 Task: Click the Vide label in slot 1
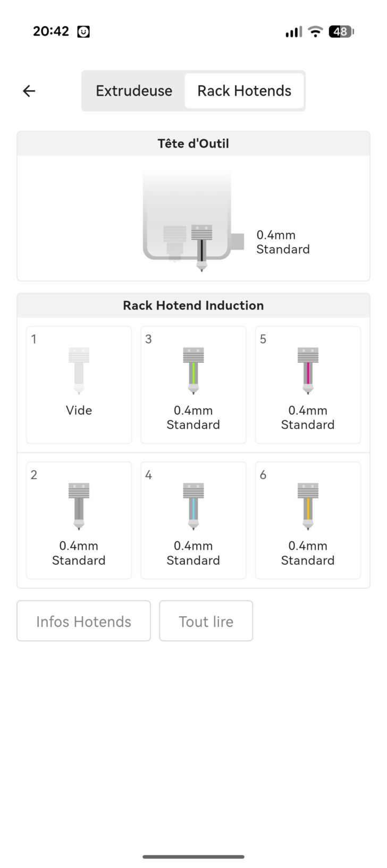click(79, 410)
